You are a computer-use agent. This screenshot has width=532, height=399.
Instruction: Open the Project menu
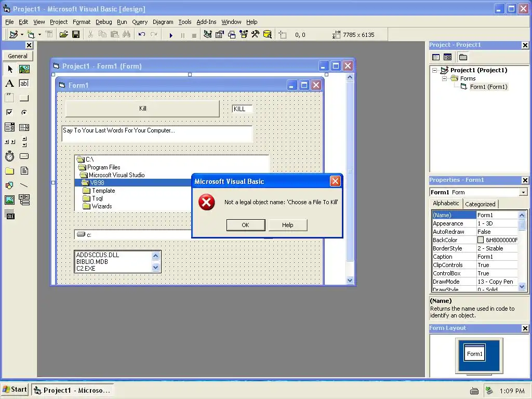click(x=59, y=22)
